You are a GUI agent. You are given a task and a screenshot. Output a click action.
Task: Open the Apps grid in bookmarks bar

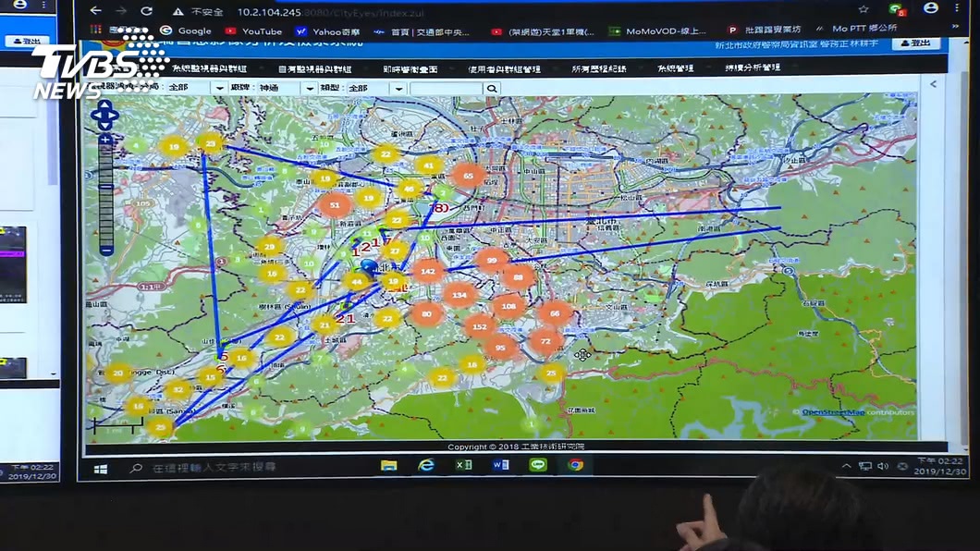tap(95, 30)
